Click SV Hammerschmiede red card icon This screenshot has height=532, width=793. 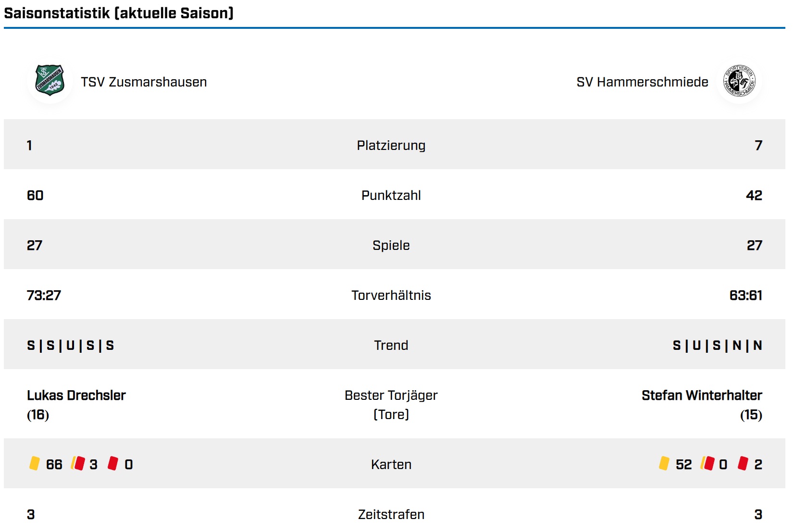[x=743, y=463]
